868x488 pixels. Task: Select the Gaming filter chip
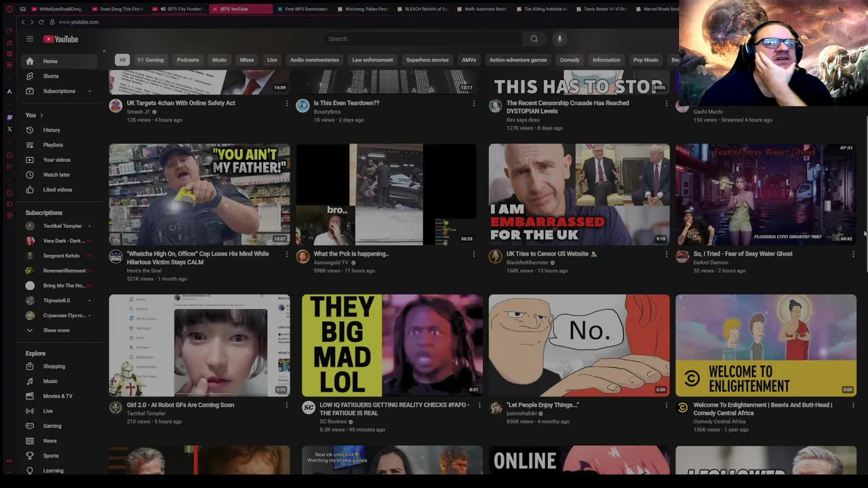(x=151, y=60)
